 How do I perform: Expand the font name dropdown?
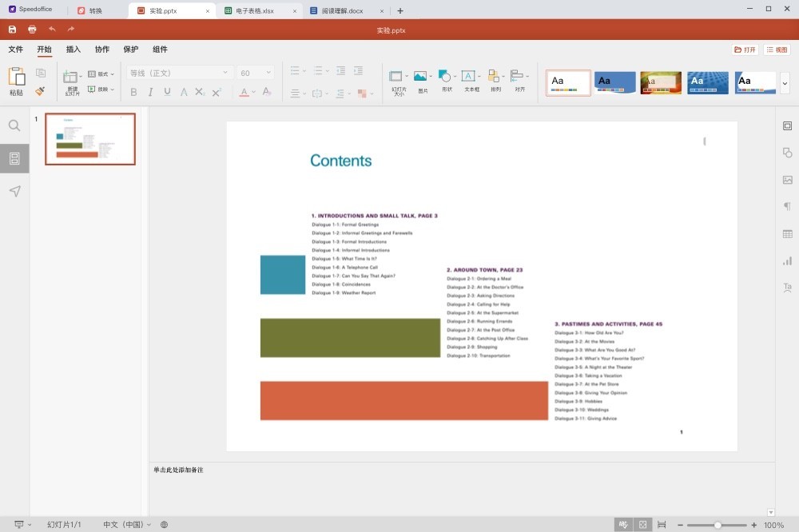tap(226, 73)
